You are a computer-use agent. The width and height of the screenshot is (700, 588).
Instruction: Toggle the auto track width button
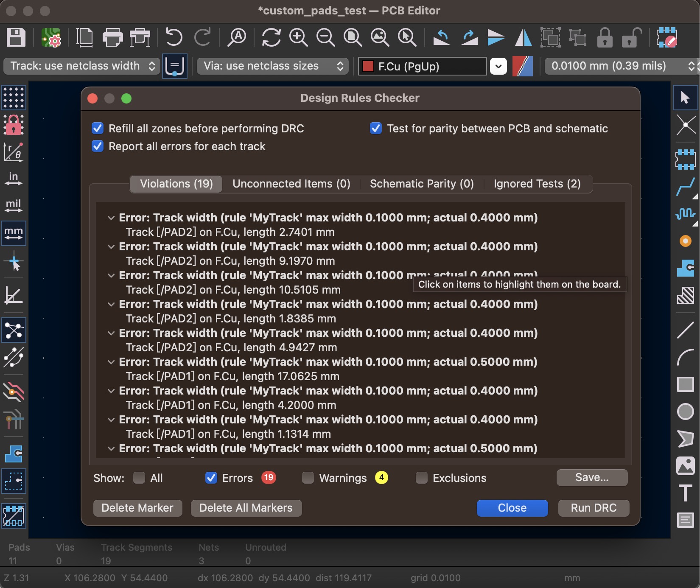[x=175, y=66]
